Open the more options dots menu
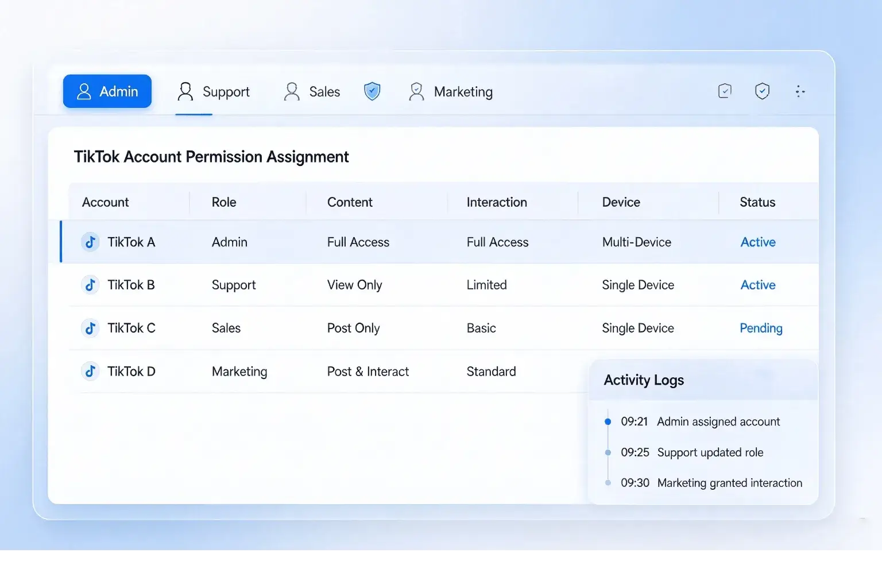 pyautogui.click(x=799, y=91)
